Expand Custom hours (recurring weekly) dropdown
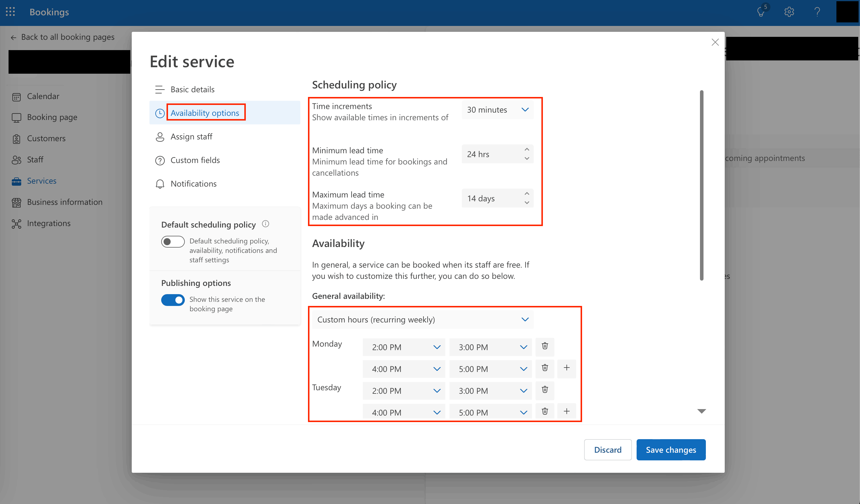The width and height of the screenshot is (860, 504). (423, 320)
